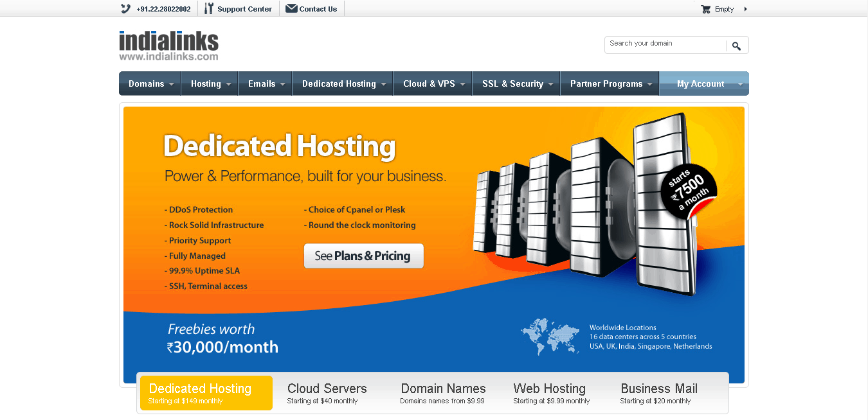This screenshot has height=420, width=868.
Task: Click the Contact Us envelope icon
Action: point(291,8)
